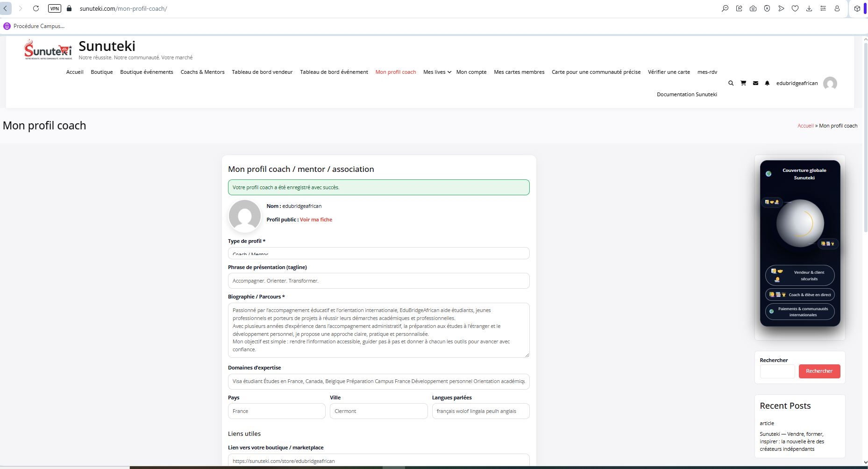The height and width of the screenshot is (469, 868).
Task: Click the browser VPN badge
Action: point(55,8)
